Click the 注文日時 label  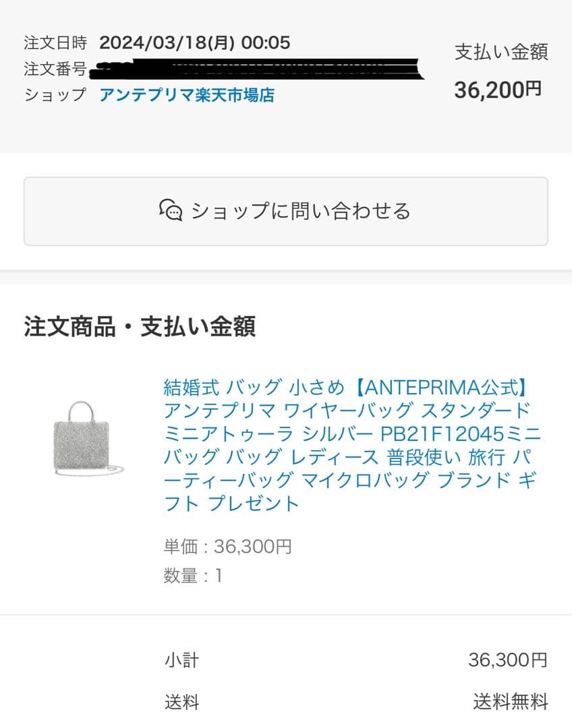[55, 43]
